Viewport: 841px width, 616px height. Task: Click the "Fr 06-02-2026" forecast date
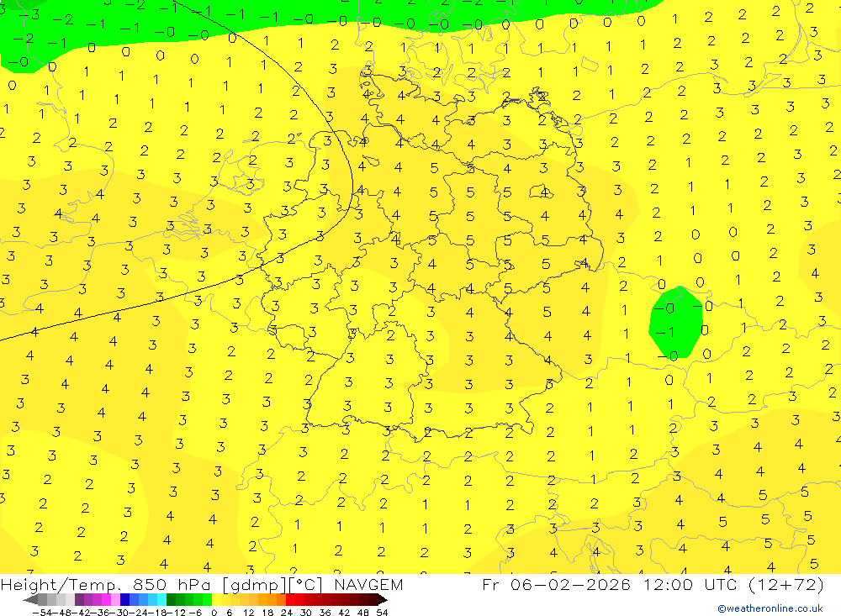556,584
